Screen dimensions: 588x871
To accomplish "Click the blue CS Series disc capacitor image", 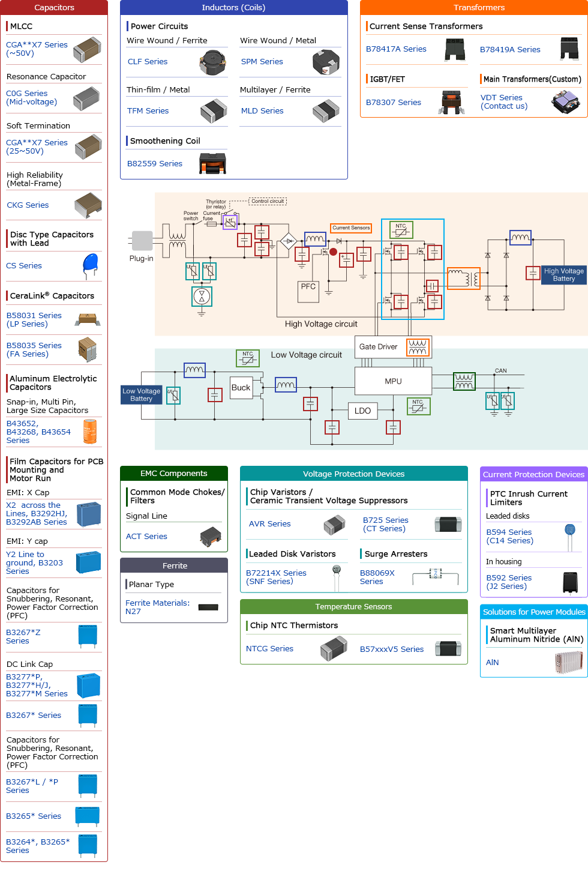I will 90,265.
